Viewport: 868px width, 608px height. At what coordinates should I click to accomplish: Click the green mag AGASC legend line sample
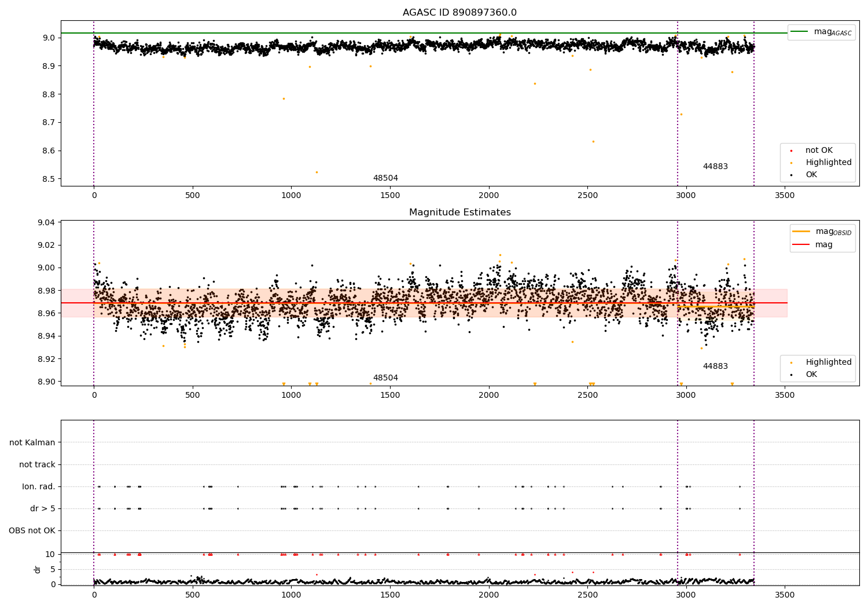pos(799,31)
